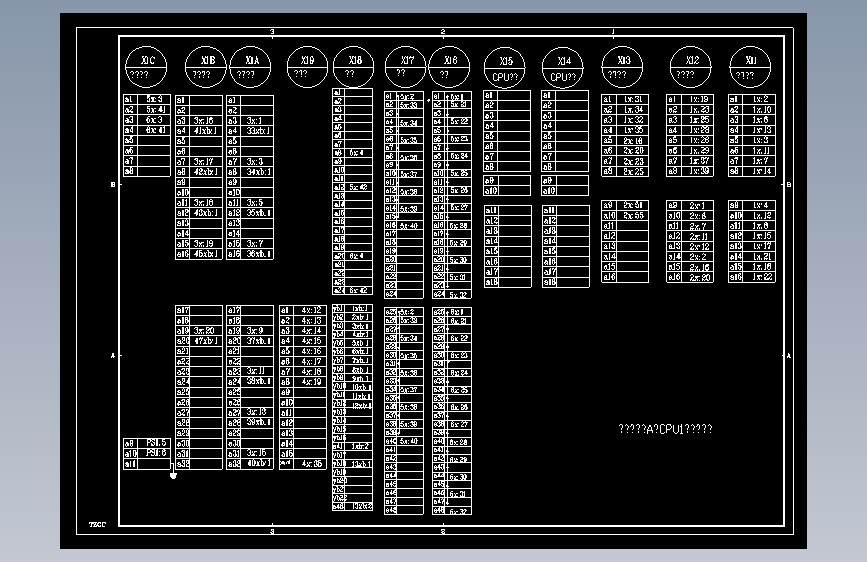Click cell 3x:1 in X1A row a3
This screenshot has width=867, height=562.
pyautogui.click(x=257, y=121)
